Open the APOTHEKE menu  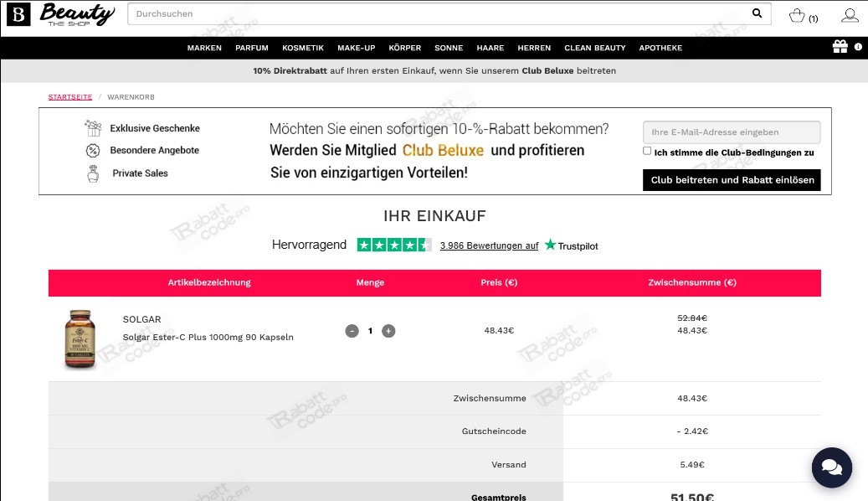click(x=660, y=48)
